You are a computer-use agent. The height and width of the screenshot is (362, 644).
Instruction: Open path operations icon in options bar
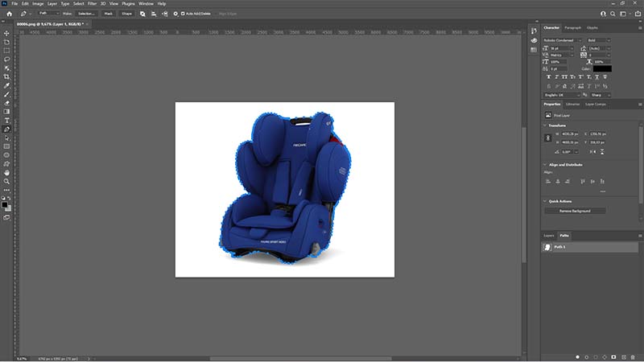(x=142, y=14)
